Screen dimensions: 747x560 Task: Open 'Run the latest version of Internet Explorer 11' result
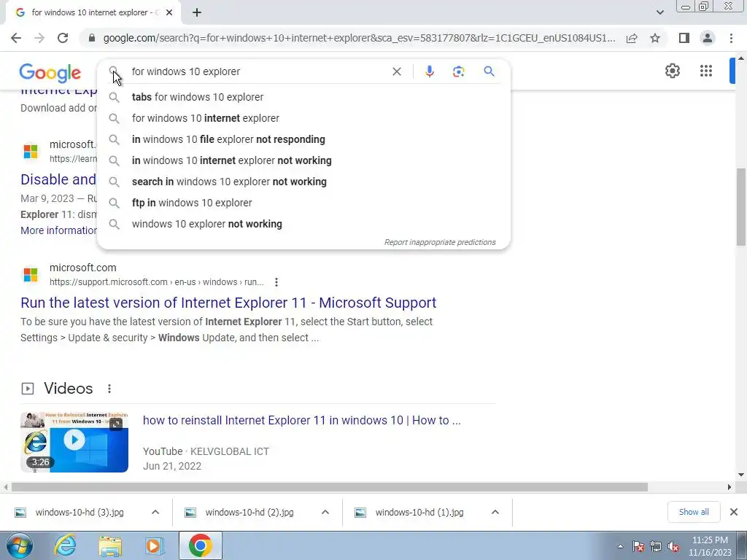tap(228, 303)
